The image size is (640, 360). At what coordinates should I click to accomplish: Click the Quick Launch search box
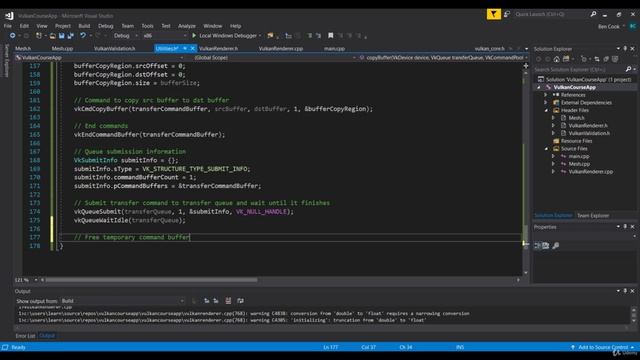point(551,14)
